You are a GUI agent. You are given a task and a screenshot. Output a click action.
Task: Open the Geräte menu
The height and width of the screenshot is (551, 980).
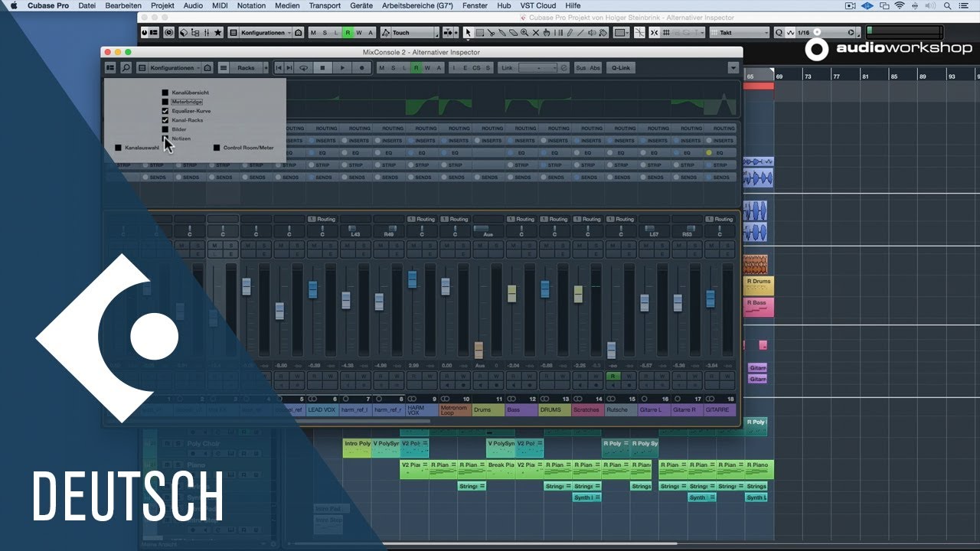point(361,5)
